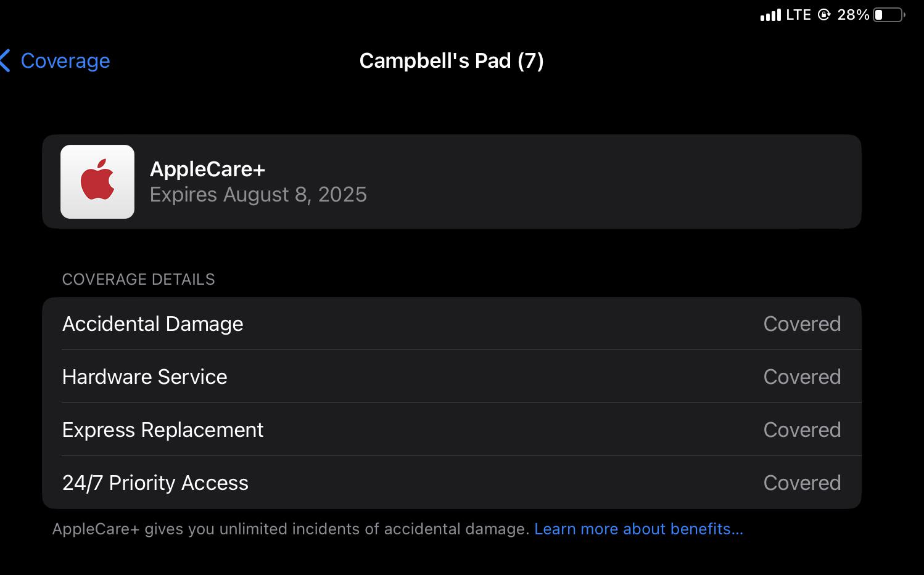Screen dimensions: 924x575
Task: Open the AppleCare+ expiration row
Action: (452, 182)
